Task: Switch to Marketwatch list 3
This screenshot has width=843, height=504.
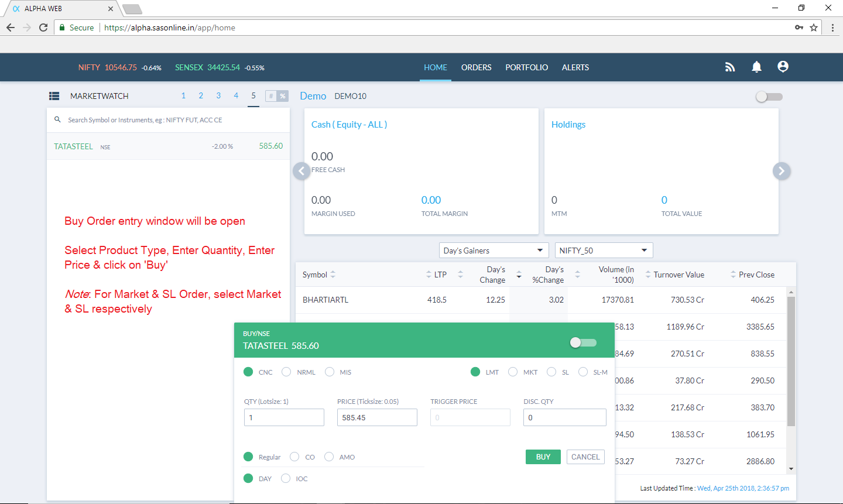Action: pyautogui.click(x=218, y=95)
